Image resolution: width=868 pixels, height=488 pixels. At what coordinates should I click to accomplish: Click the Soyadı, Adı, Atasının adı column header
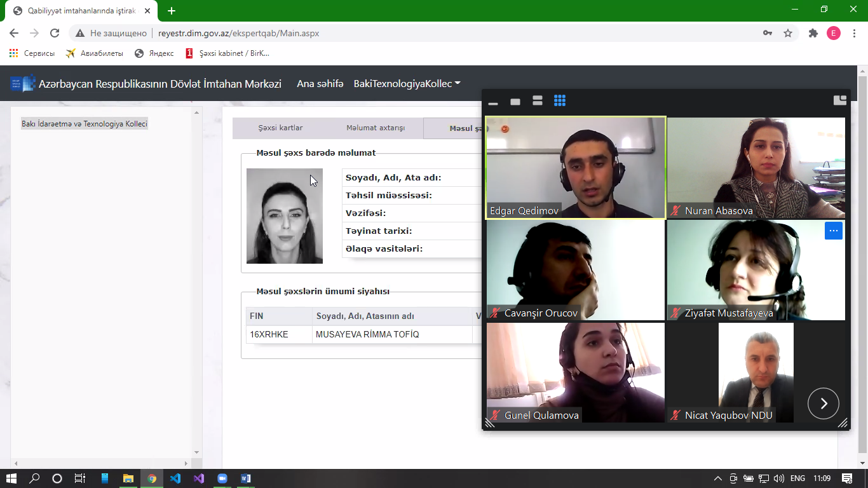coord(392,316)
